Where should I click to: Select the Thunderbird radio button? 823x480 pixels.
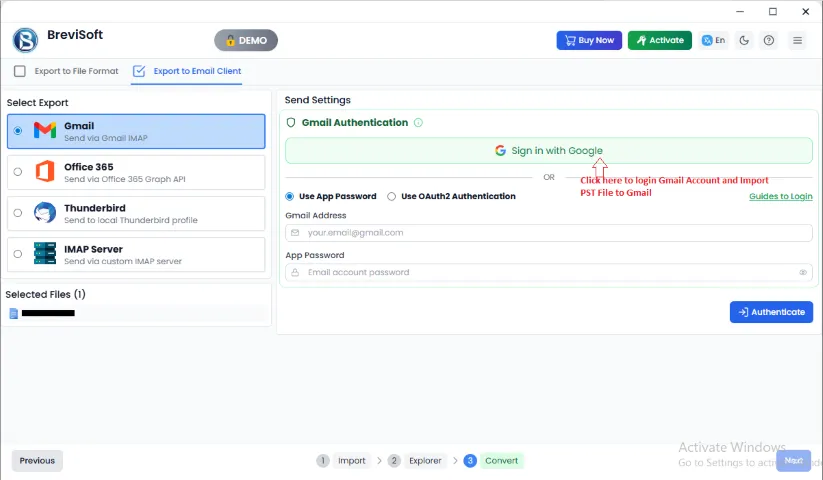pos(18,213)
